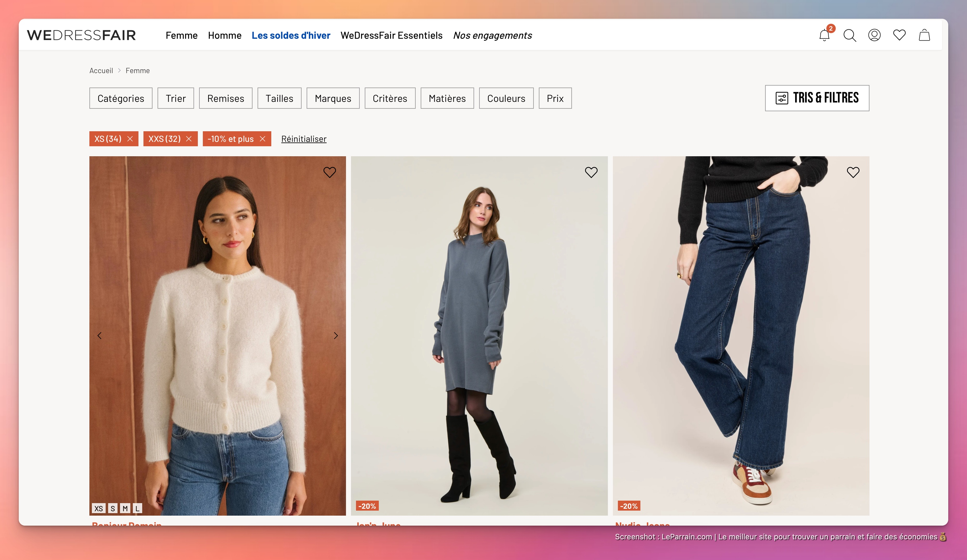967x560 pixels.
Task: Open the notifications bell icon
Action: 824,35
